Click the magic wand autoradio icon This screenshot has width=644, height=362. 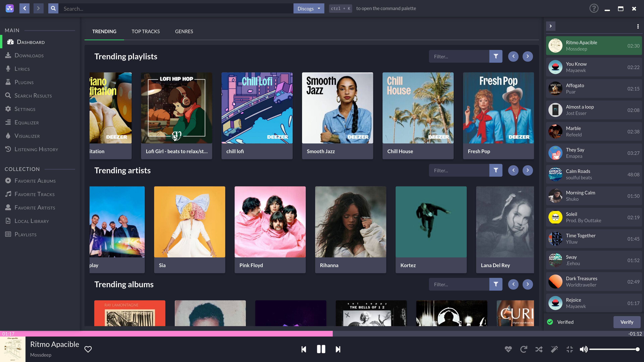(554, 349)
